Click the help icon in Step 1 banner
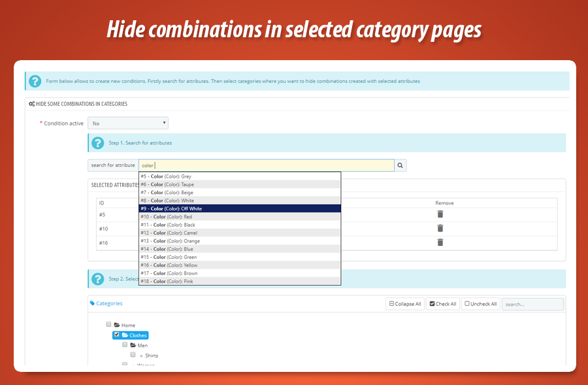This screenshot has width=588, height=385. point(97,142)
